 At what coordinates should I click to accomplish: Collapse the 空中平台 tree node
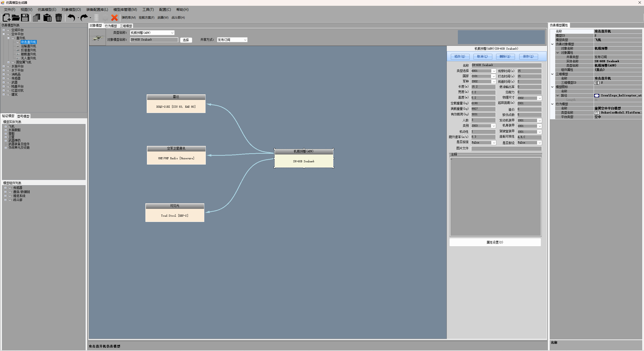4,34
